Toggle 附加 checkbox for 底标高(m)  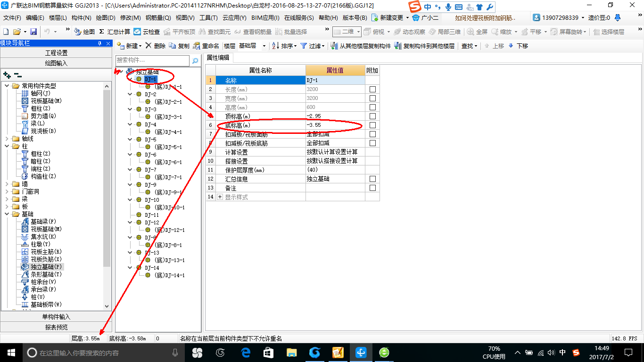tap(372, 125)
